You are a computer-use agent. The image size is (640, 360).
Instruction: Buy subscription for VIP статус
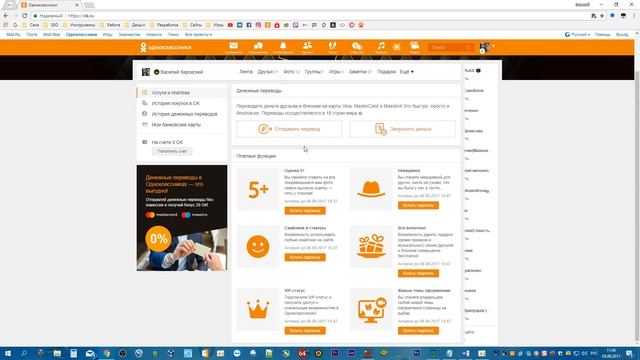(x=305, y=331)
